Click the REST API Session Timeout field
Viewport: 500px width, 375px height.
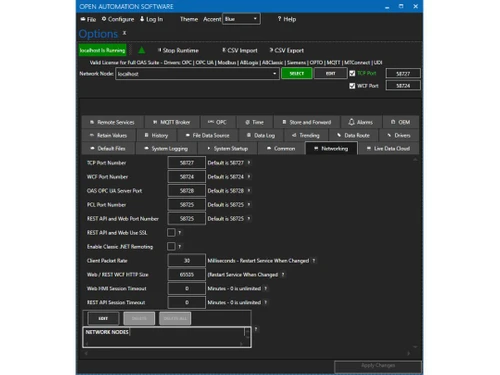coord(187,303)
